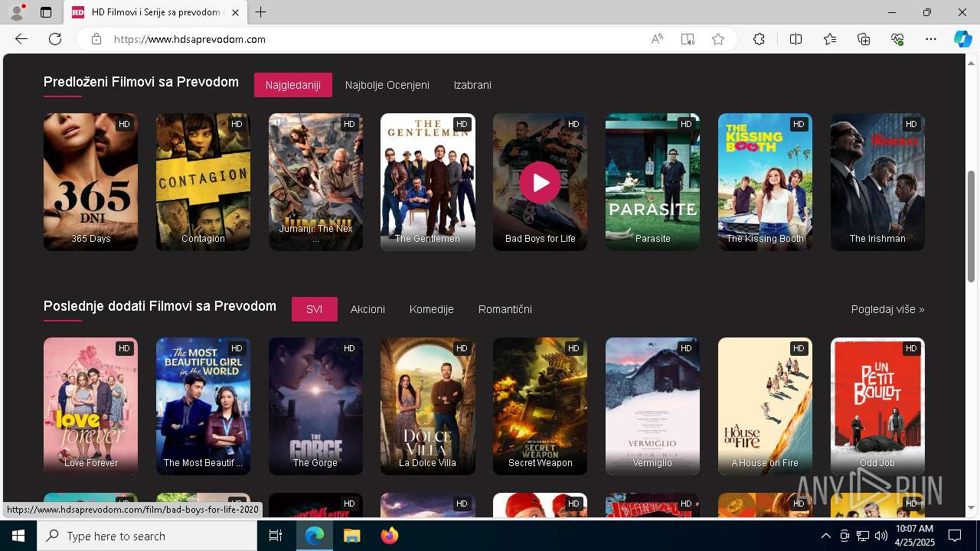The image size is (980, 551).
Task: Show hidden system tray icons
Action: pos(825,536)
